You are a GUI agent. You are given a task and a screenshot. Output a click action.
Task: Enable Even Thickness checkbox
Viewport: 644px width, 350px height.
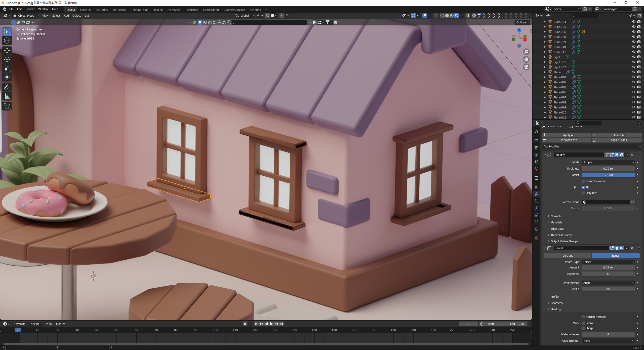pyautogui.click(x=583, y=181)
